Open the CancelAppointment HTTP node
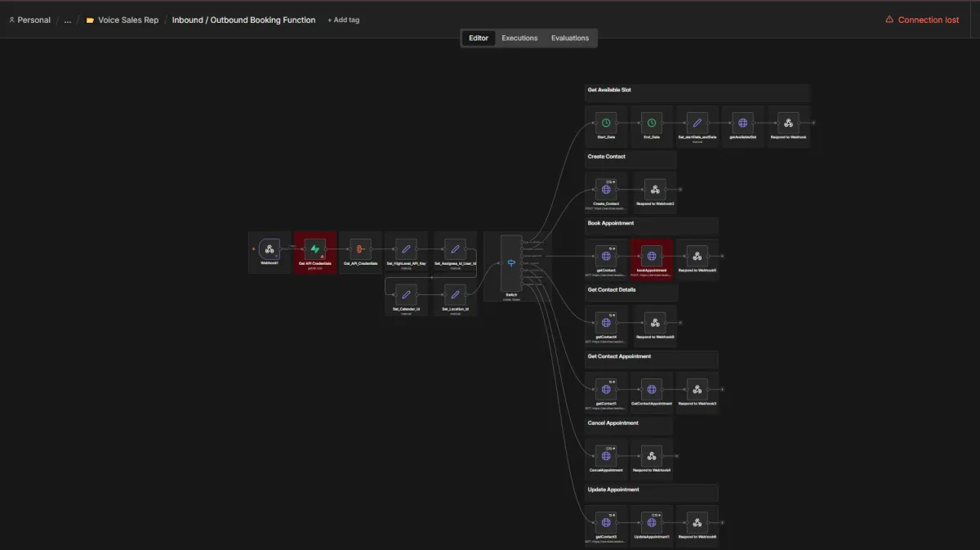The width and height of the screenshot is (980, 550). pos(606,456)
